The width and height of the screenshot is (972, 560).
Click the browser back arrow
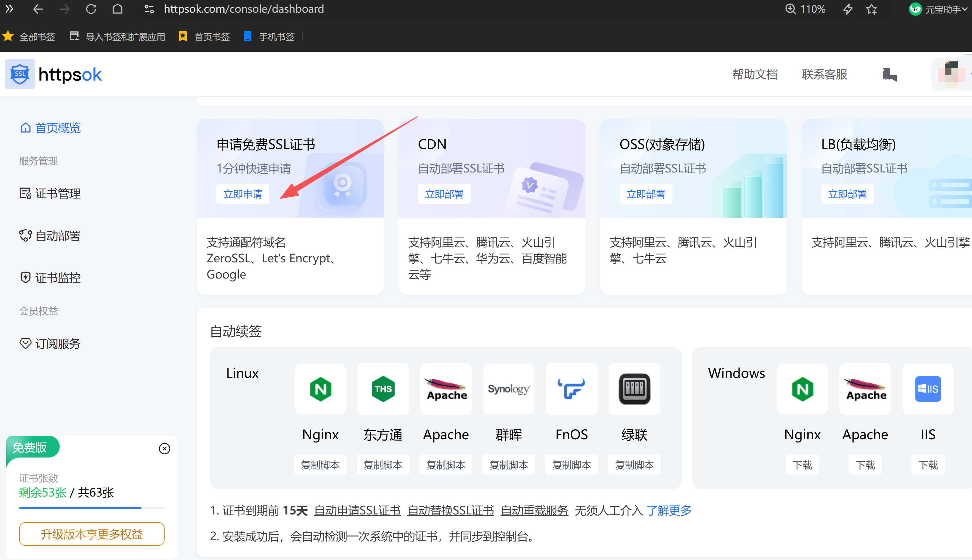point(38,9)
